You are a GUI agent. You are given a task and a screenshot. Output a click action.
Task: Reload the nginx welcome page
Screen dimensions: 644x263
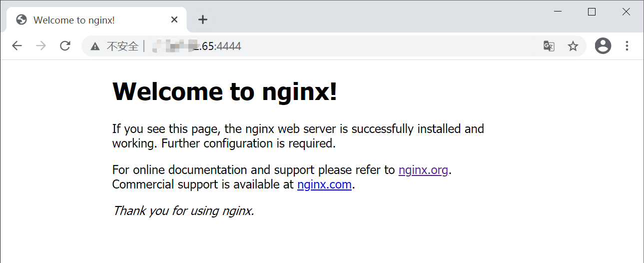tap(65, 46)
